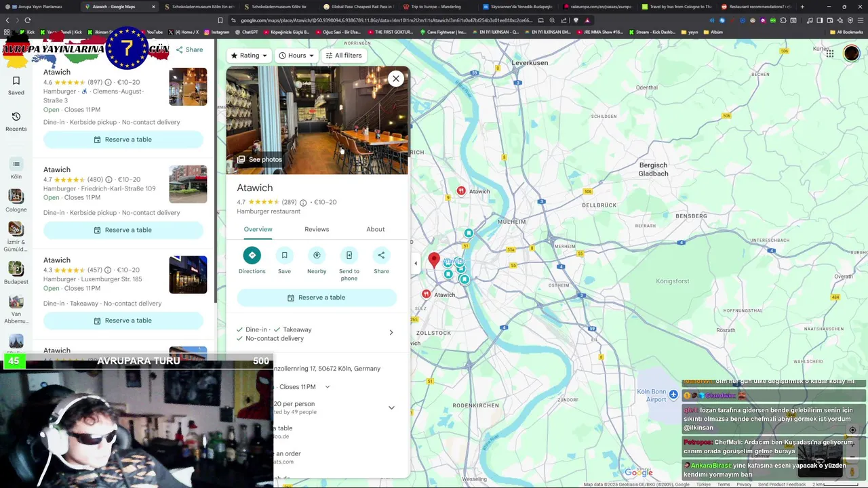
Task: Open the Hours filter dropdown
Action: pyautogui.click(x=296, y=56)
